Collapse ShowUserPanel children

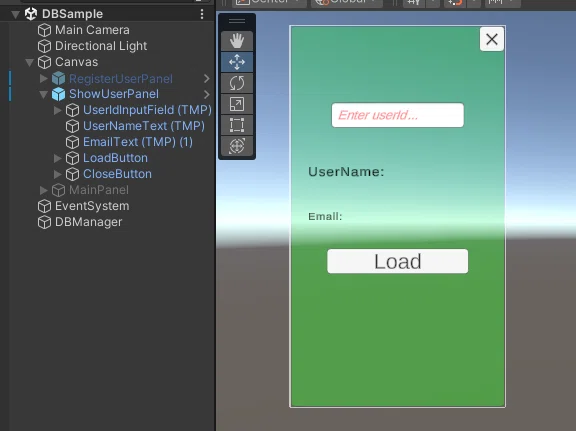pos(43,94)
